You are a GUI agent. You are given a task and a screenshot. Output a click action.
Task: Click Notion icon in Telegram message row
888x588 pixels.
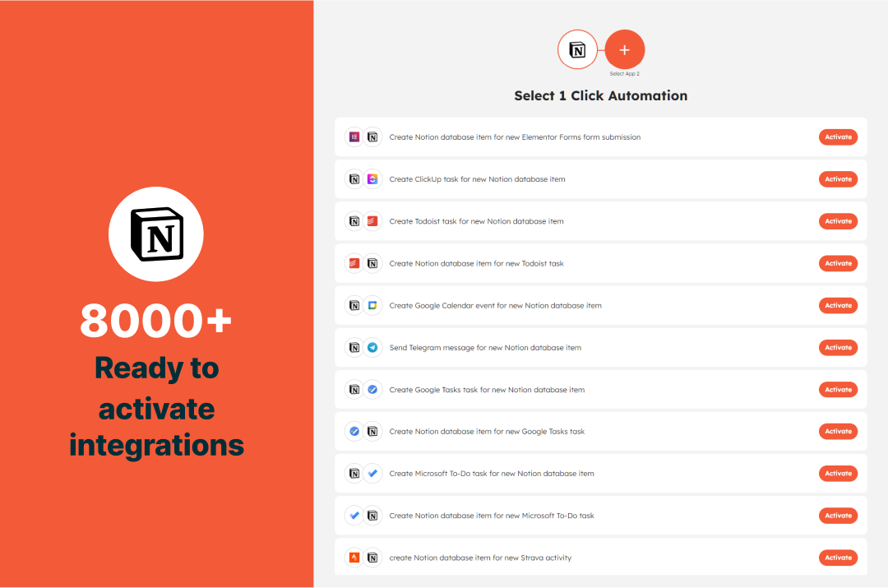354,347
